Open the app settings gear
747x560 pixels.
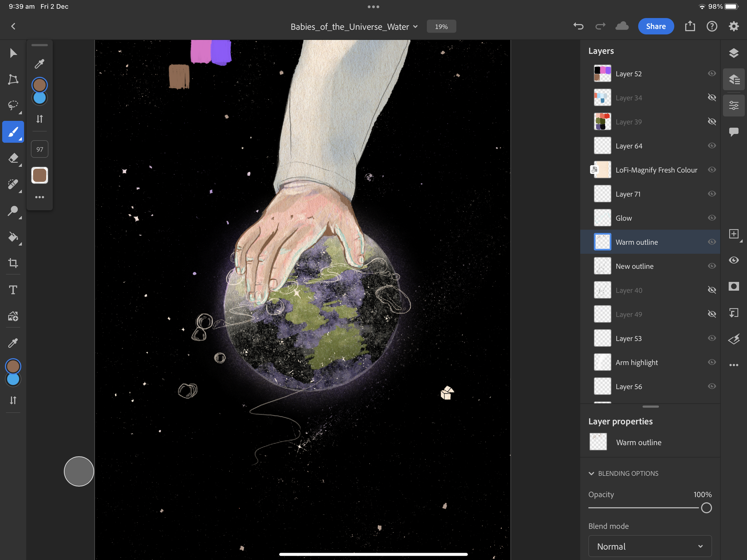734,26
